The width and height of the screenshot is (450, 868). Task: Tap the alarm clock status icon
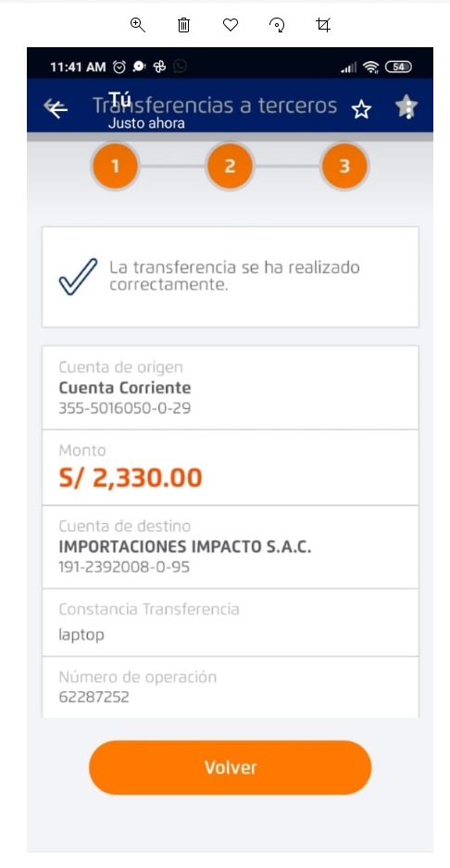tap(119, 67)
